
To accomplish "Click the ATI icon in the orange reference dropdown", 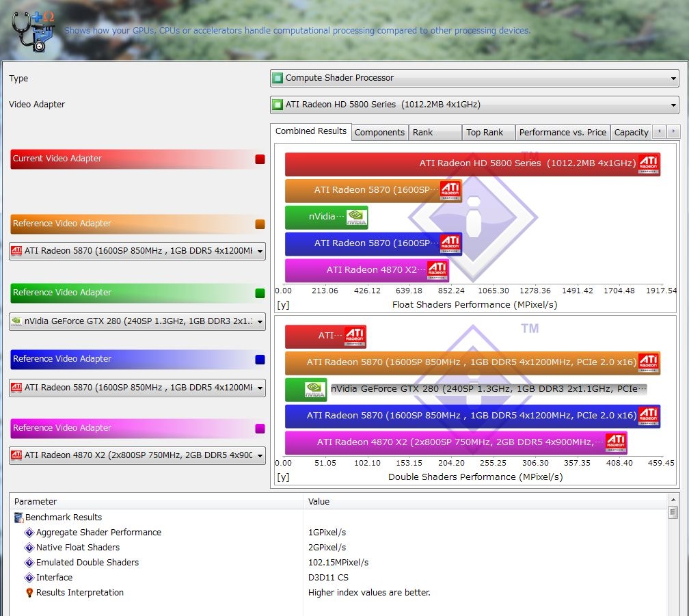I will point(16,251).
